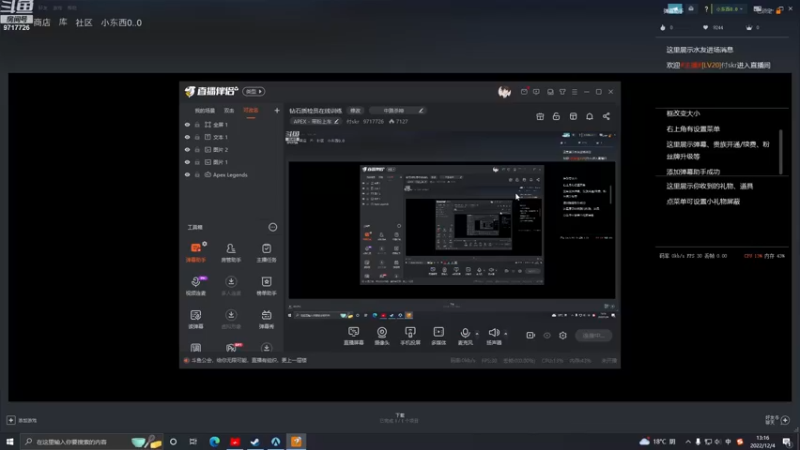Toggle lock on Apex Legends source
The width and height of the screenshot is (800, 450).
tap(197, 174)
